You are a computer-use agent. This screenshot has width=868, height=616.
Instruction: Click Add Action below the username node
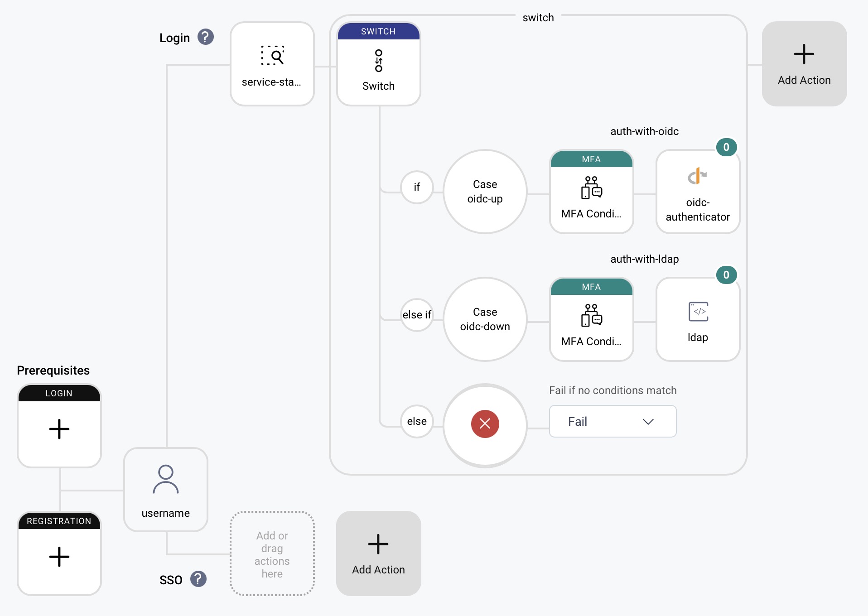click(378, 553)
